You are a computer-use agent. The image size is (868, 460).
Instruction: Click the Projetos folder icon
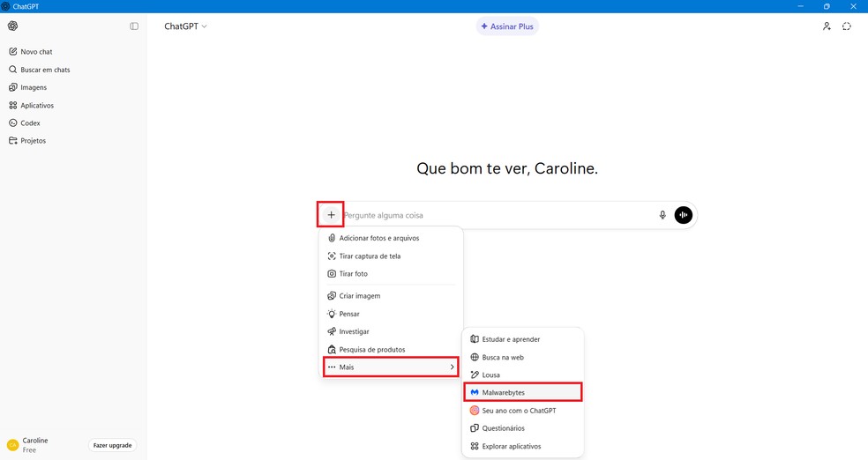[x=12, y=140]
